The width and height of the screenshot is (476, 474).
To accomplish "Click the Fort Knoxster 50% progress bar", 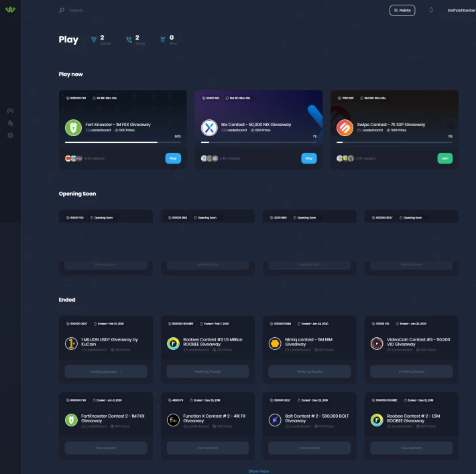I will (123, 142).
